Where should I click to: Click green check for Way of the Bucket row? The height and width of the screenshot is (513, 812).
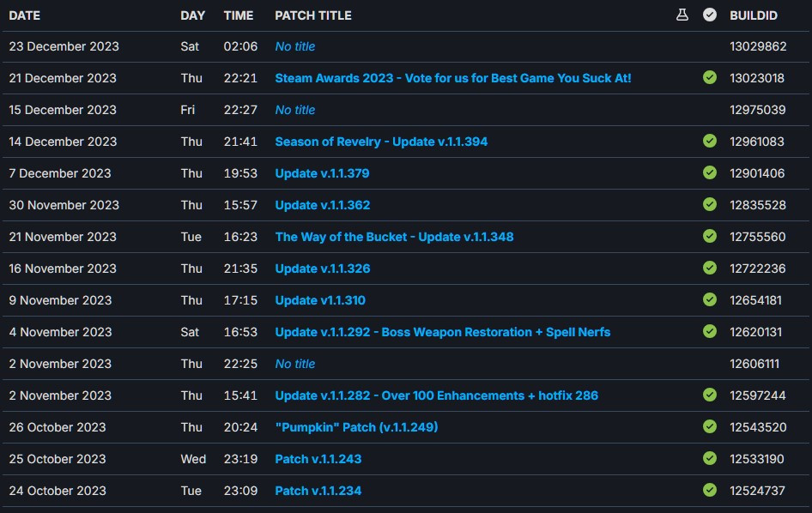point(710,237)
